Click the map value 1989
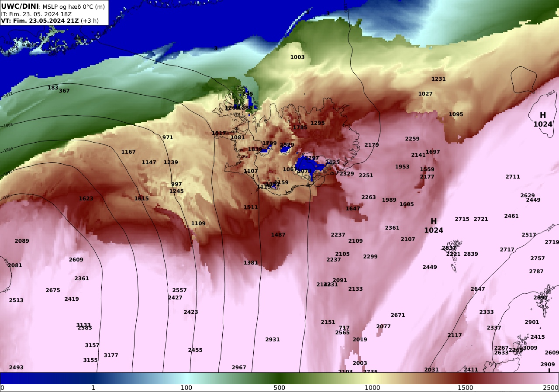Screen dimensions: 559x392 click(x=389, y=200)
